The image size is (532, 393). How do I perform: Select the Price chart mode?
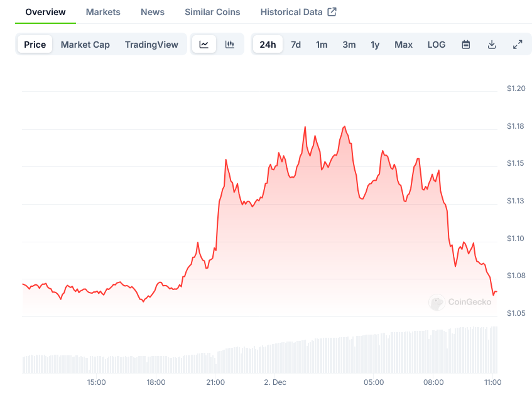35,45
